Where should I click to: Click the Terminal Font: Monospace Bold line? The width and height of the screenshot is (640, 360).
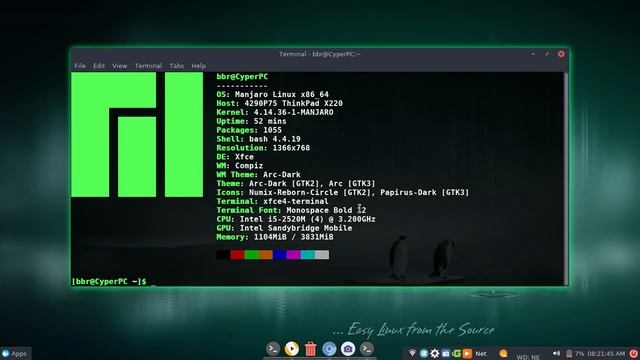tap(291, 210)
